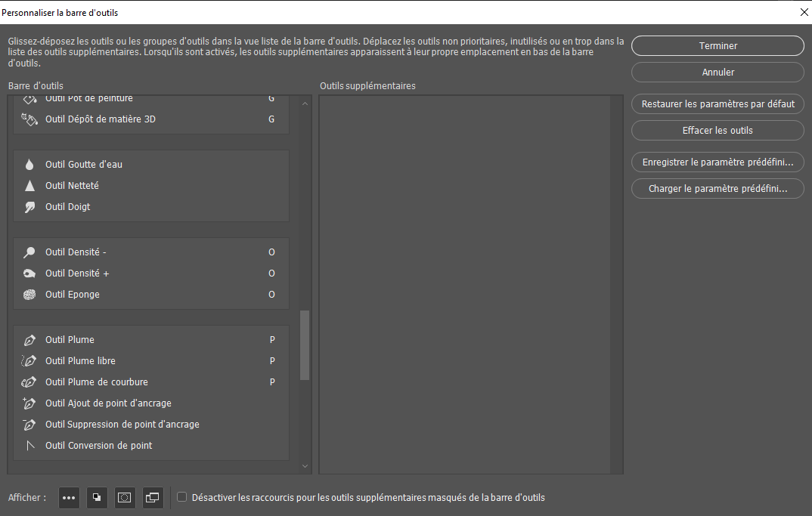This screenshot has height=516, width=812.
Task: Select the Outil Dépôt de matière 3D icon
Action: [29, 119]
